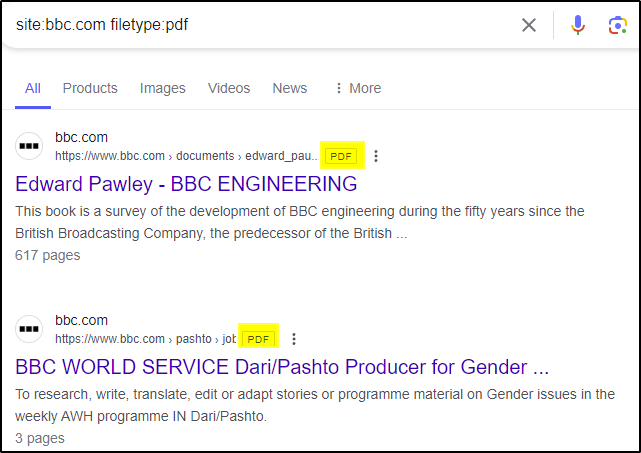The height and width of the screenshot is (453, 641).
Task: Click the snippet starting 'This book is a survey'
Action: (300, 222)
